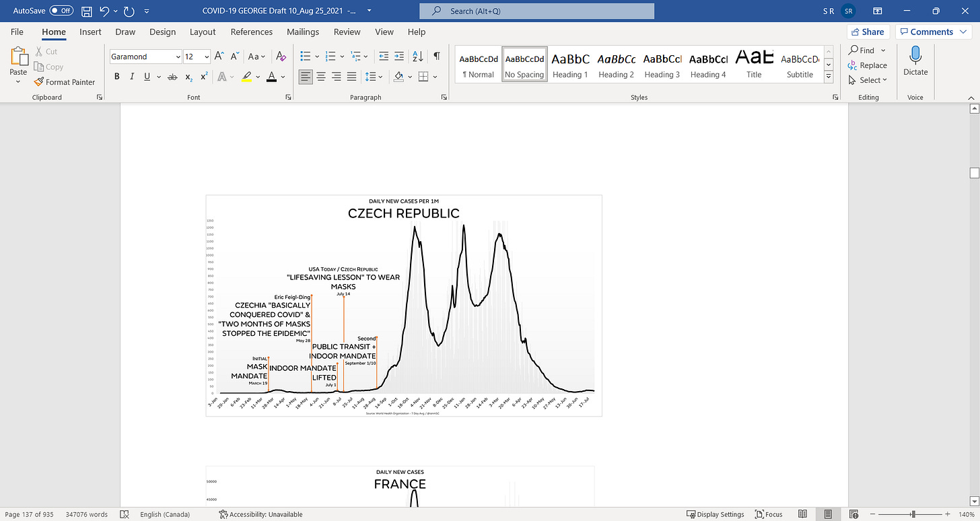Apply yellow text highlight color

point(247,77)
